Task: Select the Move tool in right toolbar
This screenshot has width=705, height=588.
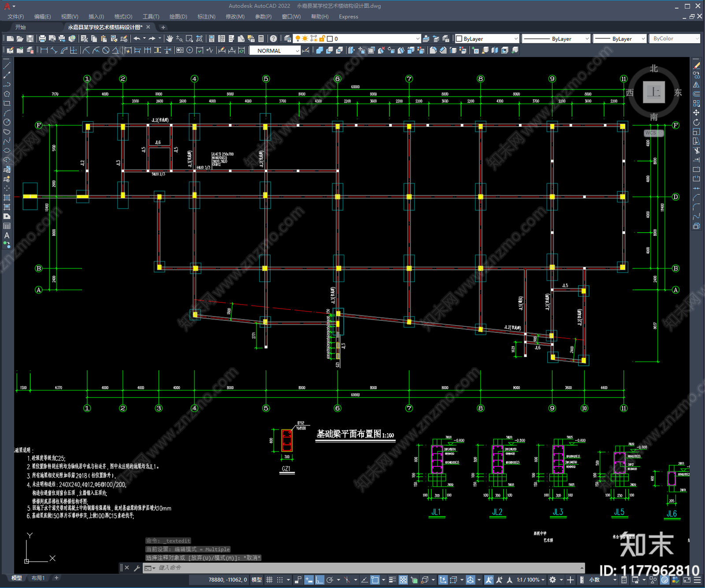Action: coord(696,113)
